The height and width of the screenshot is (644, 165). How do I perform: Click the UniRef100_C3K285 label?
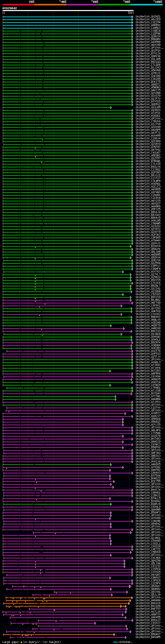pyautogui.click(x=148, y=79)
